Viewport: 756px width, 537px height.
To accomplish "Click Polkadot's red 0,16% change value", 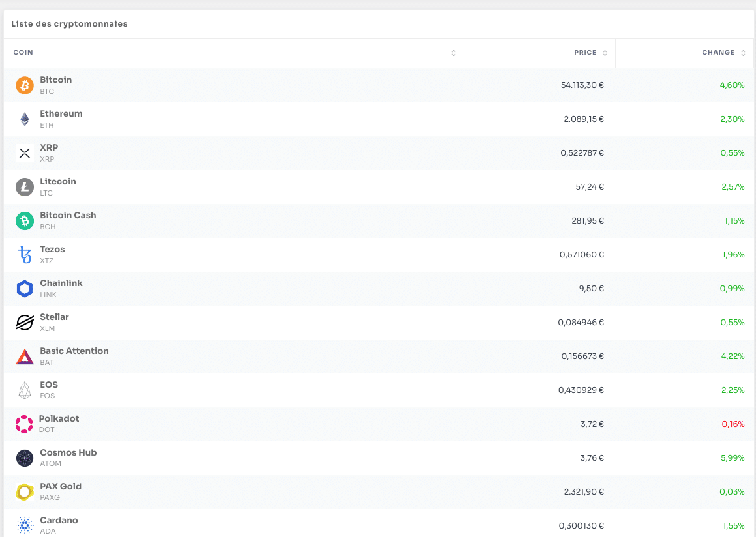I will (x=733, y=424).
